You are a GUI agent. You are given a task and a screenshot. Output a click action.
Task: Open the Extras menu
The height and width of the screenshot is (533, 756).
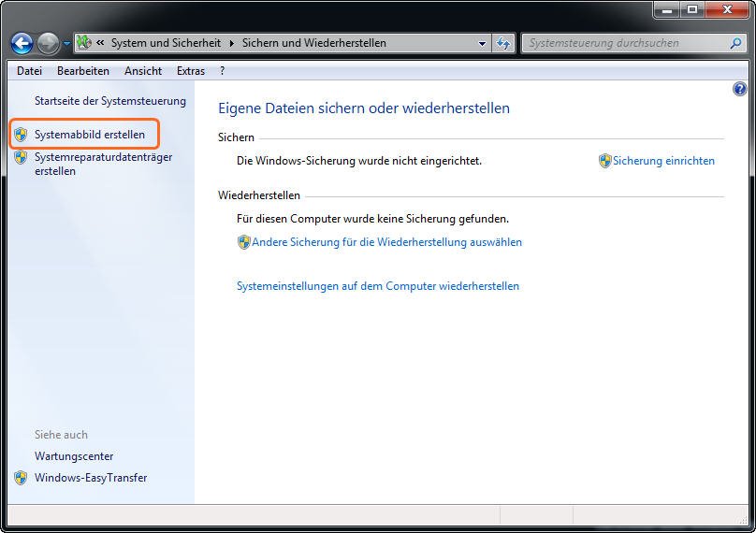click(x=191, y=71)
